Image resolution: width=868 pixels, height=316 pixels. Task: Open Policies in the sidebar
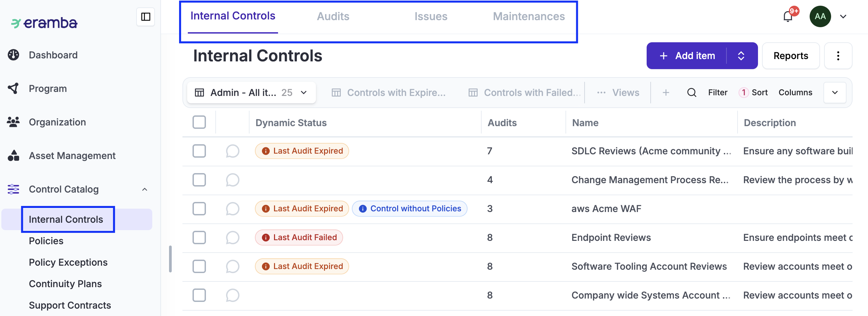click(46, 241)
